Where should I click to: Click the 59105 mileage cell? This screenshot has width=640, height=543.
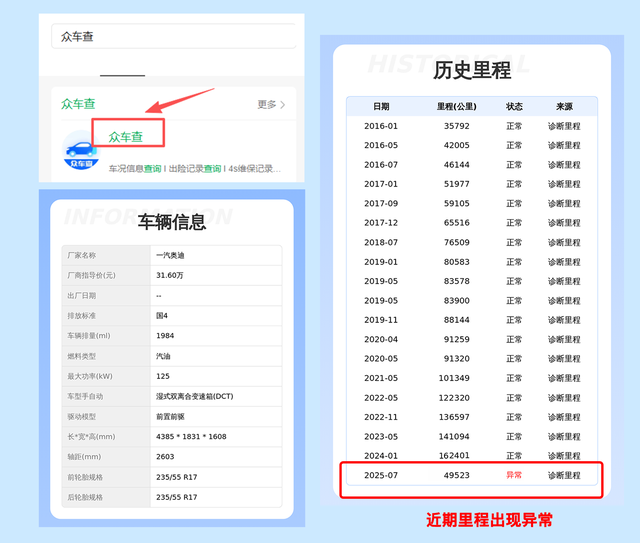coord(457,203)
